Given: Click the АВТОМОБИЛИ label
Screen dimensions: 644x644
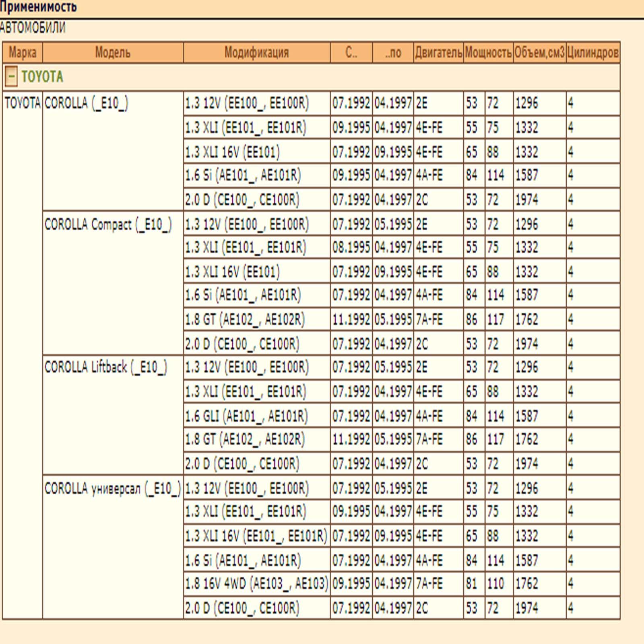Looking at the screenshot, I should 33,28.
